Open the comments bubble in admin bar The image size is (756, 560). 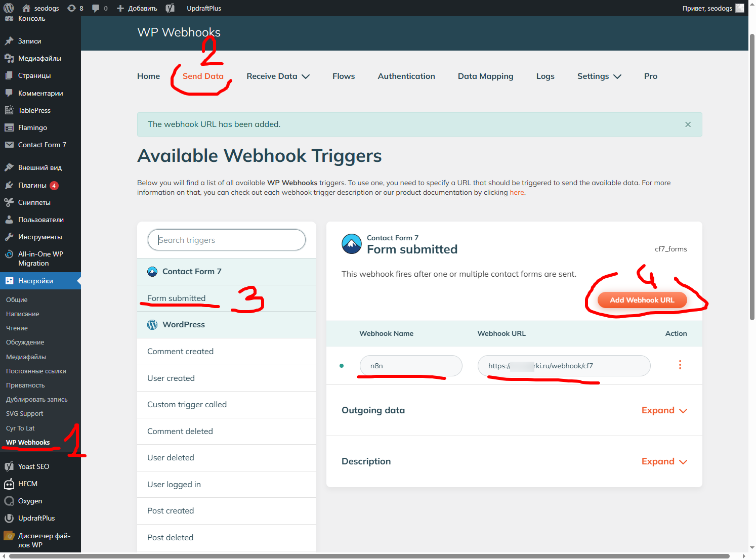100,8
